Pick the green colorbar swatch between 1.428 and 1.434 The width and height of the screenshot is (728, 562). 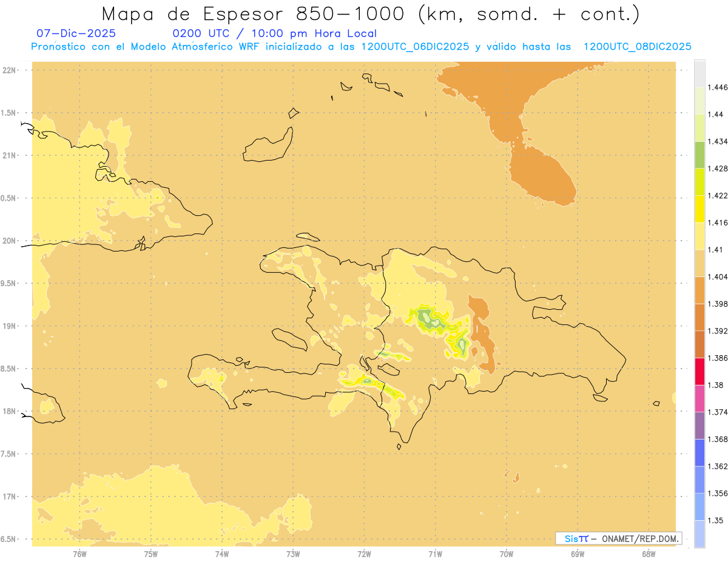point(699,155)
